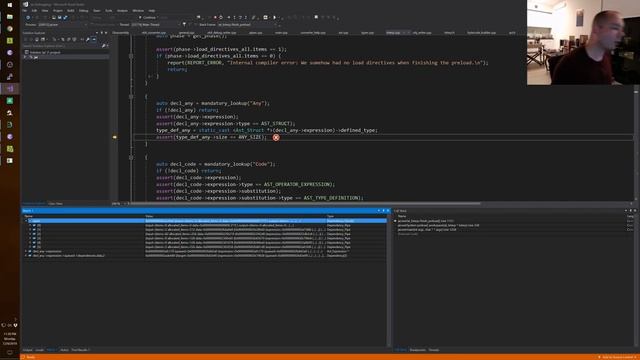Viewport: 640px width, 360px height.
Task: Open the Project menu
Action: point(58,11)
